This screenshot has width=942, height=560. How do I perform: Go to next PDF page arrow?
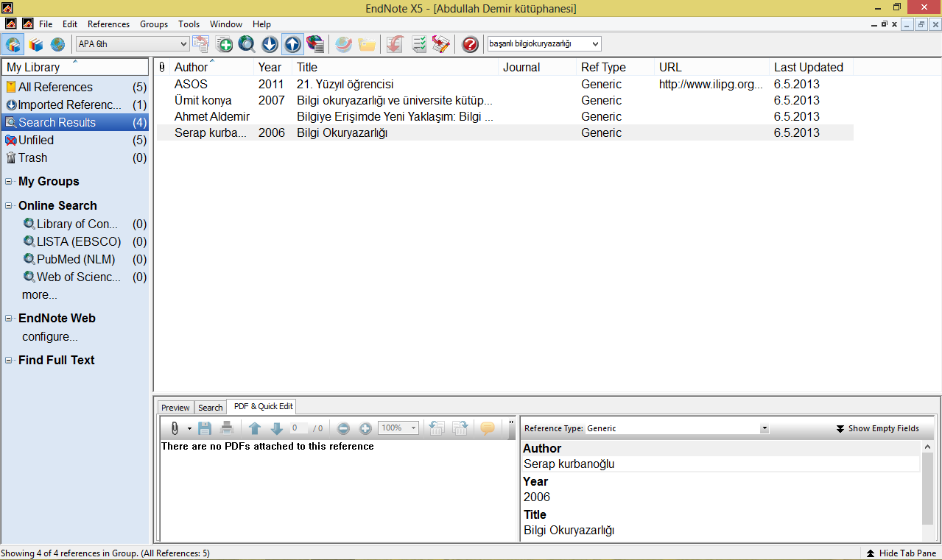(277, 428)
